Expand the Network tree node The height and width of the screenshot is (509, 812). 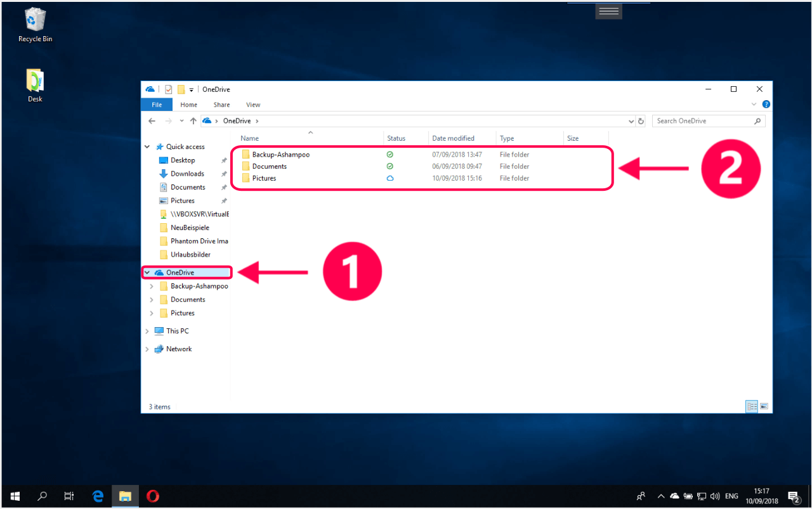tap(147, 349)
